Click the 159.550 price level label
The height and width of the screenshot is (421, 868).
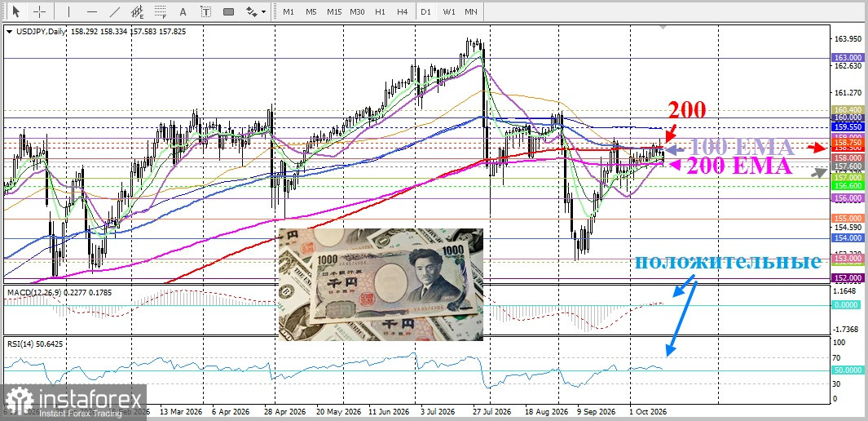click(x=848, y=126)
